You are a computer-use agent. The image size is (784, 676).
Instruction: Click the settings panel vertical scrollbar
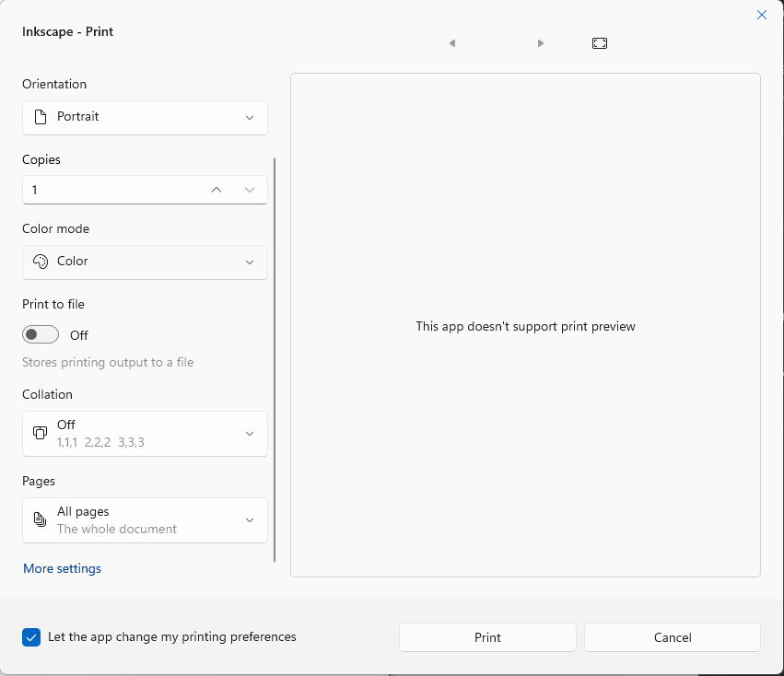pyautogui.click(x=275, y=359)
